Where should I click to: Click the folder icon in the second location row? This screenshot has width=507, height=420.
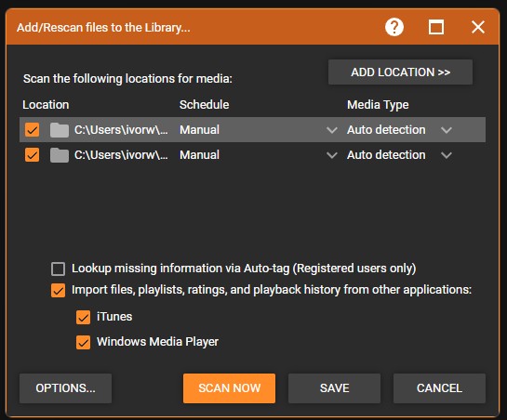[x=60, y=155]
